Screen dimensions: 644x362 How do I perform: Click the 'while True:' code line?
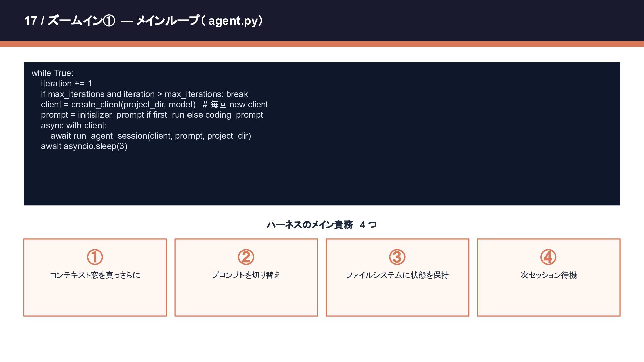coord(52,73)
